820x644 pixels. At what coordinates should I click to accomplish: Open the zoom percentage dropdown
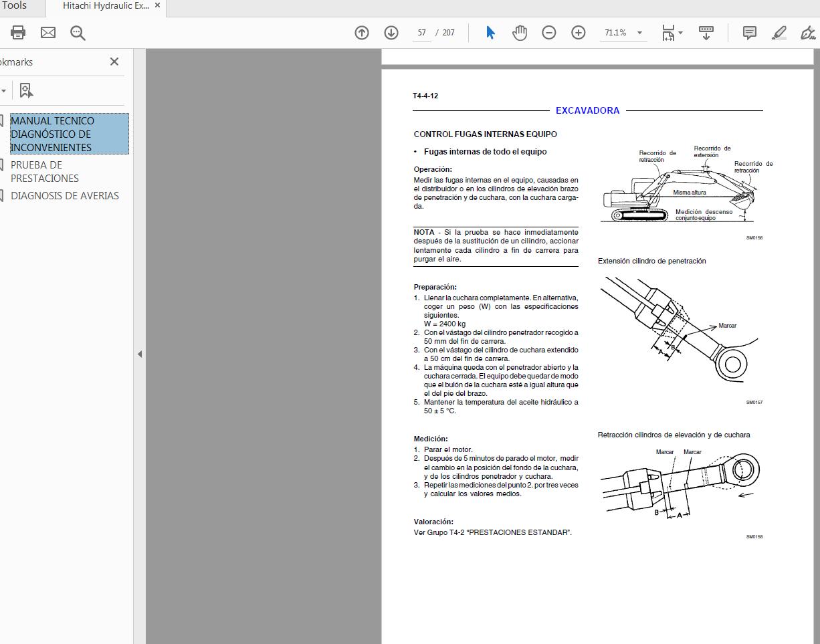click(x=639, y=31)
